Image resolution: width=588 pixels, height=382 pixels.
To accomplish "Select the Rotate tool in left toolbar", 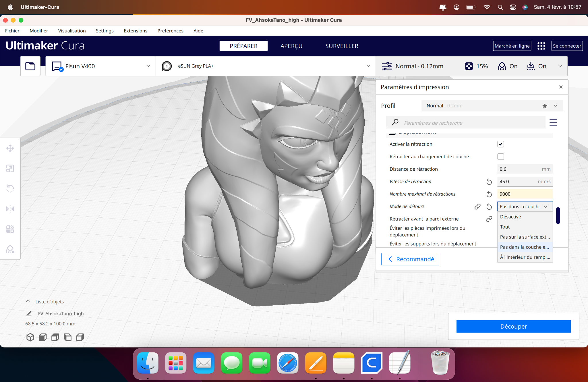I will pyautogui.click(x=10, y=188).
